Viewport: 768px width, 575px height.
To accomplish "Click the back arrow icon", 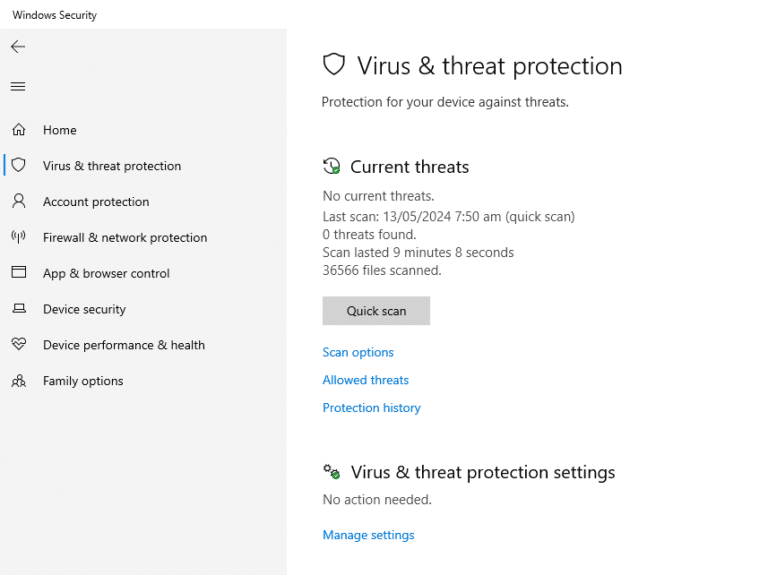I will [x=18, y=47].
